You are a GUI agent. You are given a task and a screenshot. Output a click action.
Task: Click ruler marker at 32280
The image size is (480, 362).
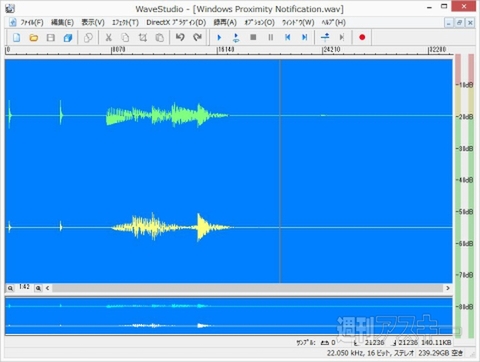pyautogui.click(x=437, y=50)
